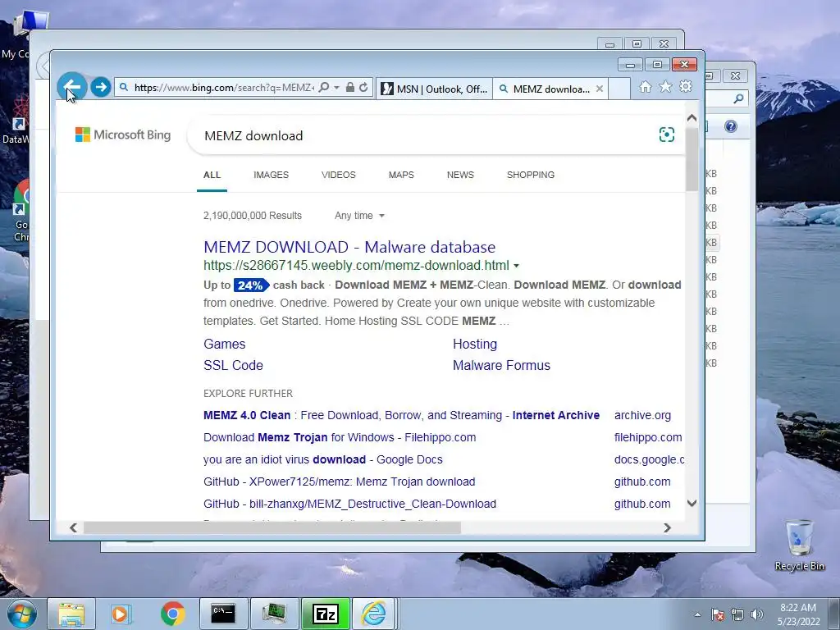Go forward with the Forward arrow button
840x630 pixels.
pos(100,87)
